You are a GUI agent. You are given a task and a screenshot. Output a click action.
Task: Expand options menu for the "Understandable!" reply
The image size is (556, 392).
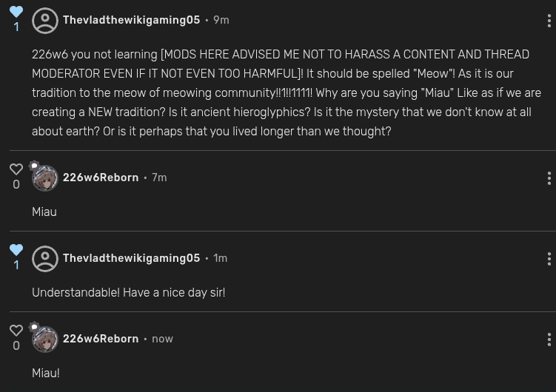(x=549, y=259)
